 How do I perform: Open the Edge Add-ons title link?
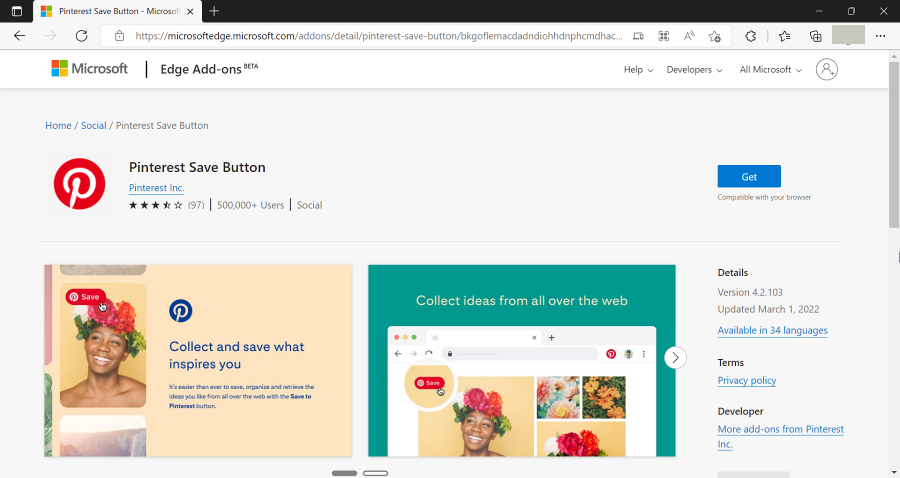[x=209, y=69]
